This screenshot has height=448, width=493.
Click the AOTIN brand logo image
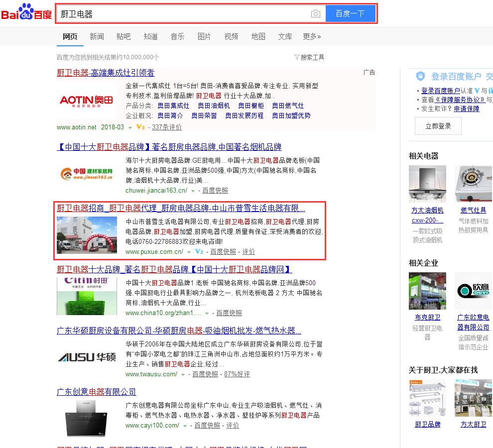[86, 102]
